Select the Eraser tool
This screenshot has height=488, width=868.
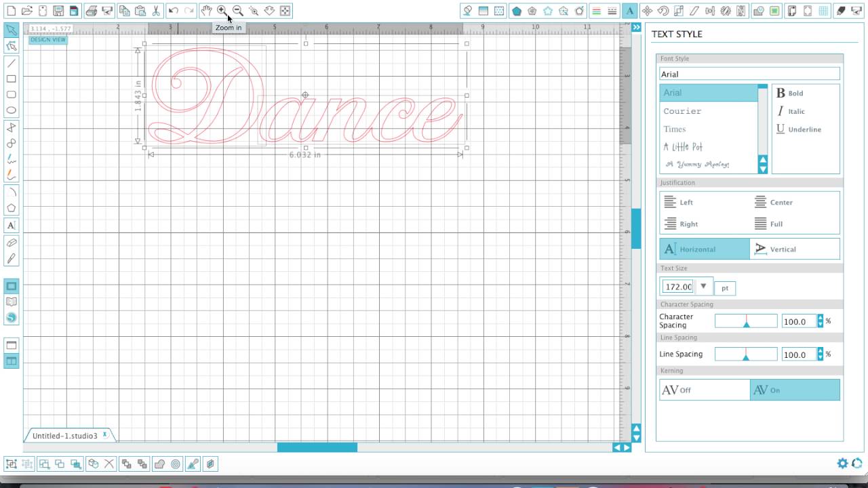tap(12, 243)
